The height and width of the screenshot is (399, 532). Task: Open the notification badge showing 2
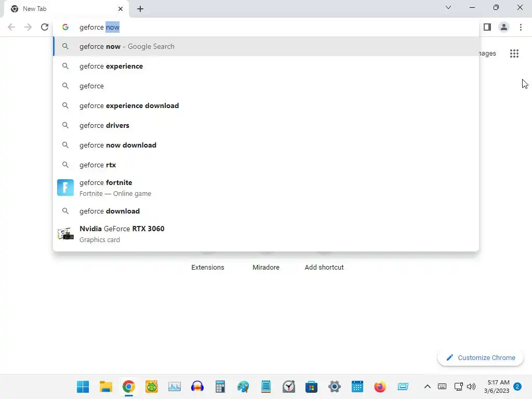pos(517,387)
